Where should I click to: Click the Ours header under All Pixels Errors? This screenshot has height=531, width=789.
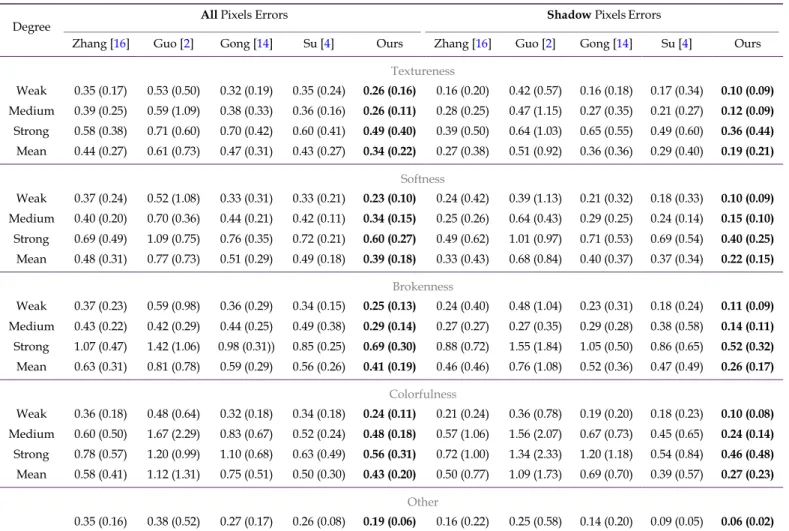coord(389,44)
